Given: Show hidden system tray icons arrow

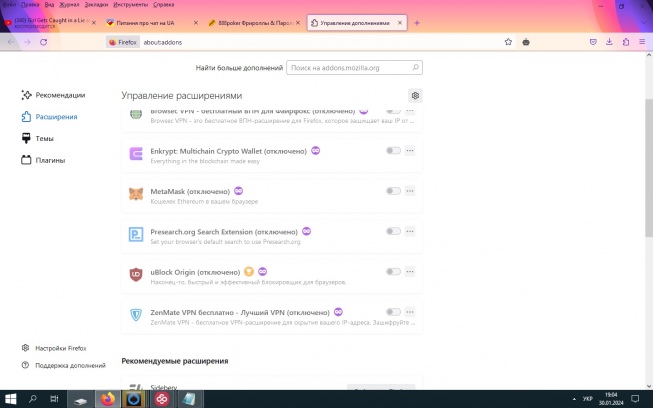Looking at the screenshot, I should point(574,399).
